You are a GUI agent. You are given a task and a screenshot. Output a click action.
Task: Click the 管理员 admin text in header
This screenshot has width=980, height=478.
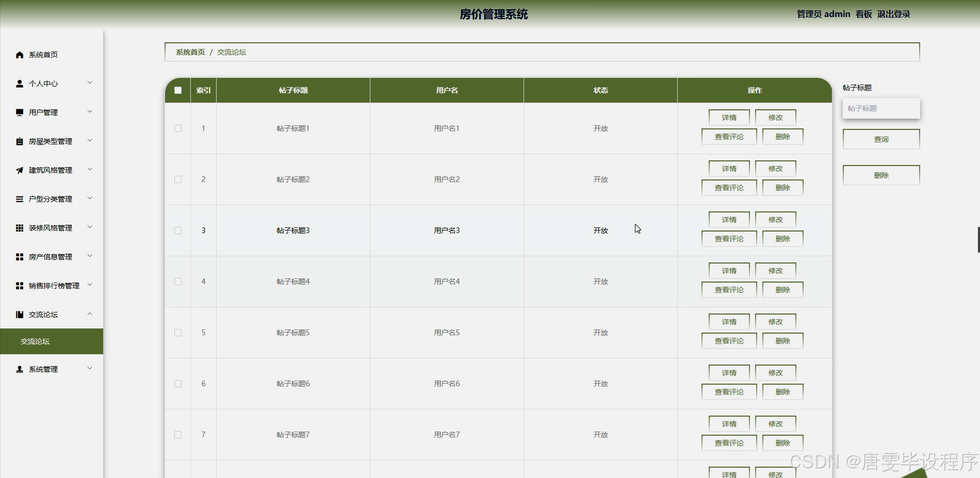click(823, 14)
